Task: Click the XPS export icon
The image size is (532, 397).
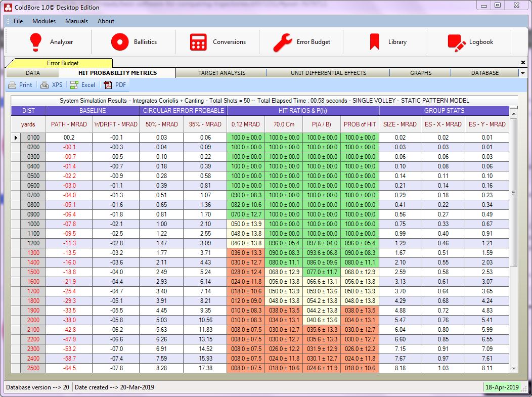Action: [x=45, y=85]
